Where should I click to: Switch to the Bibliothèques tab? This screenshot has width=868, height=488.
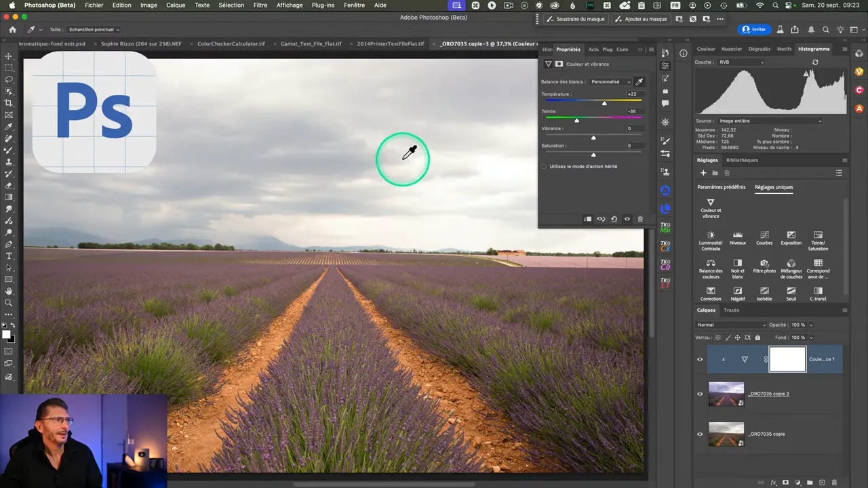tap(742, 160)
